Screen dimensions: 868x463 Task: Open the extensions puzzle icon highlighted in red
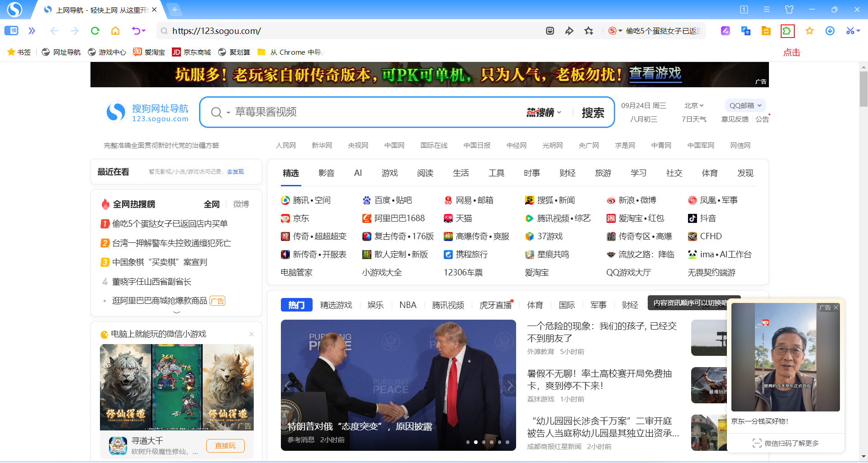point(787,31)
